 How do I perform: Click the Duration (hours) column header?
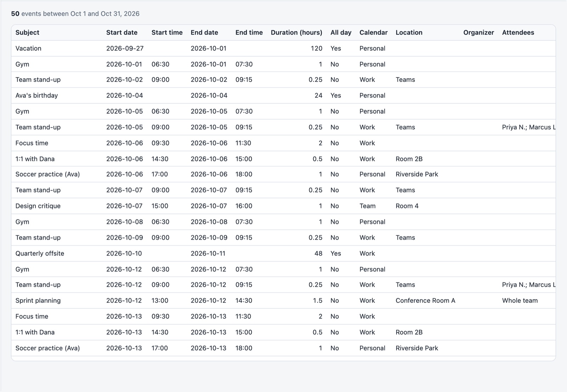[x=297, y=33]
